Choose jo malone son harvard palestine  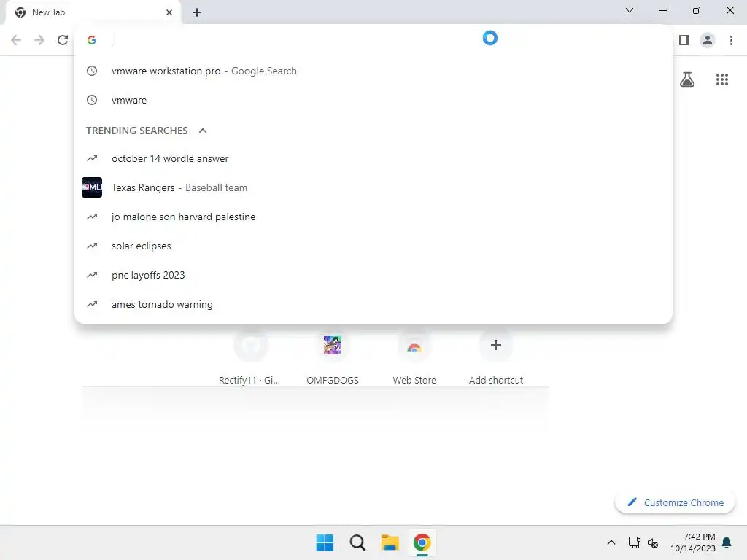tap(373, 217)
